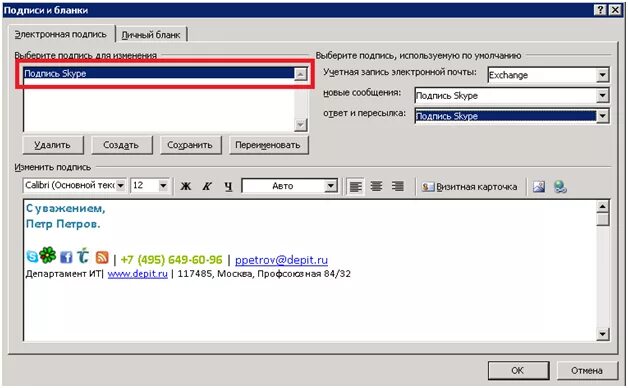The width and height of the screenshot is (628, 388).
Task: Click the Skype icon in the signature
Action: click(32, 257)
